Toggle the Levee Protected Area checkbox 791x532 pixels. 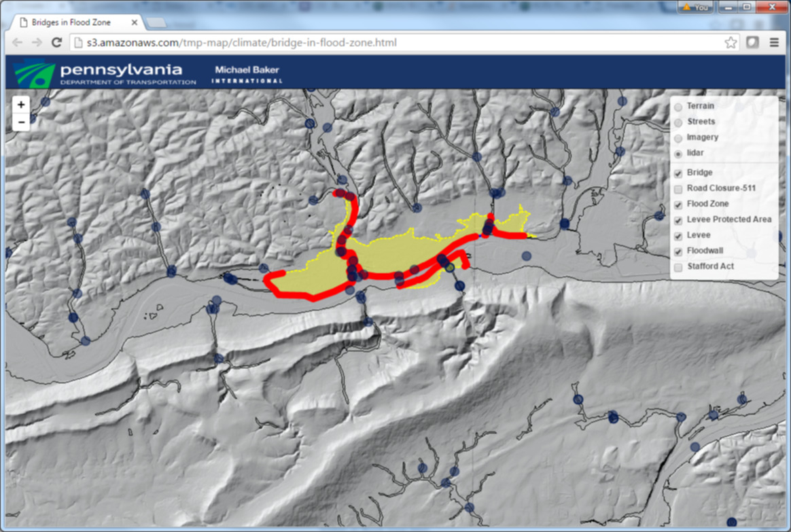click(x=678, y=220)
